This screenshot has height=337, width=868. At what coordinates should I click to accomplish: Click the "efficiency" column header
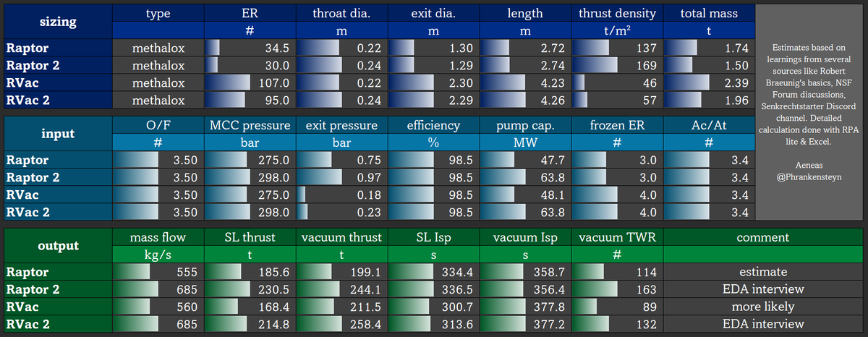coord(433,125)
